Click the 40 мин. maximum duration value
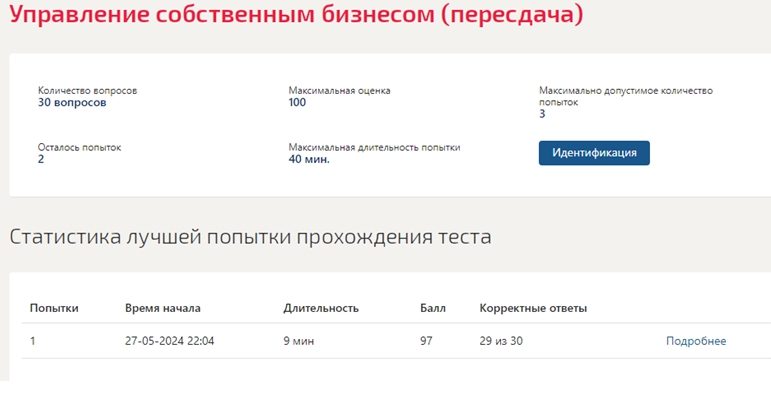The width and height of the screenshot is (771, 401). [309, 159]
